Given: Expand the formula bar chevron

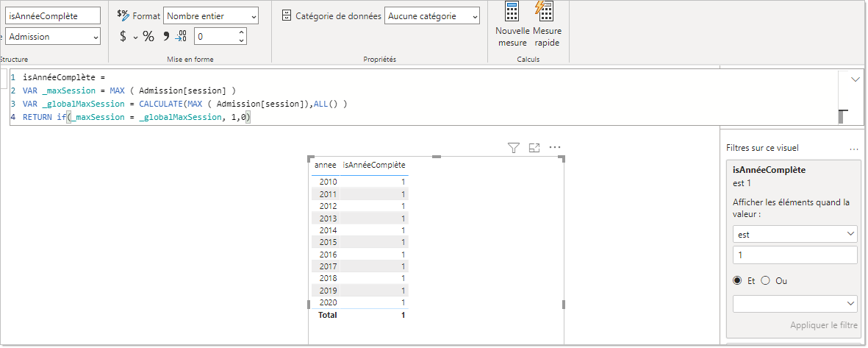Looking at the screenshot, I should pyautogui.click(x=855, y=79).
